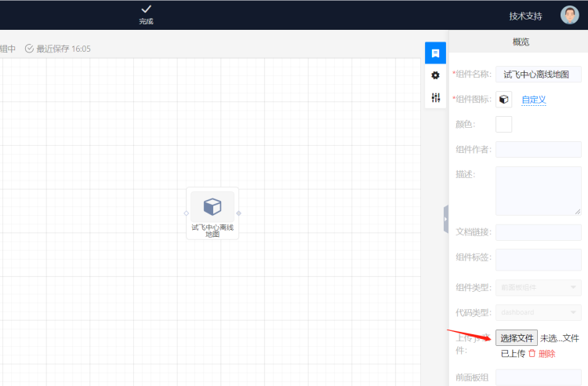Expand the 代码类型 dropdown
This screenshot has height=386, width=588.
(x=538, y=312)
